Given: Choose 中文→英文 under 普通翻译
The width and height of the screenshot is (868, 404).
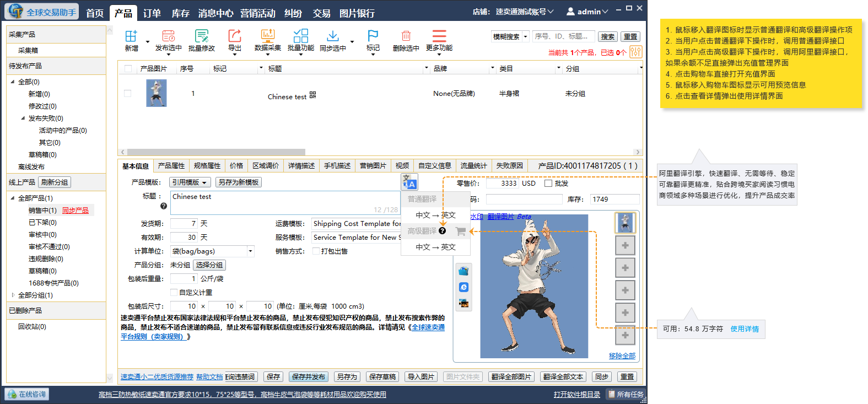Looking at the screenshot, I should tap(435, 215).
